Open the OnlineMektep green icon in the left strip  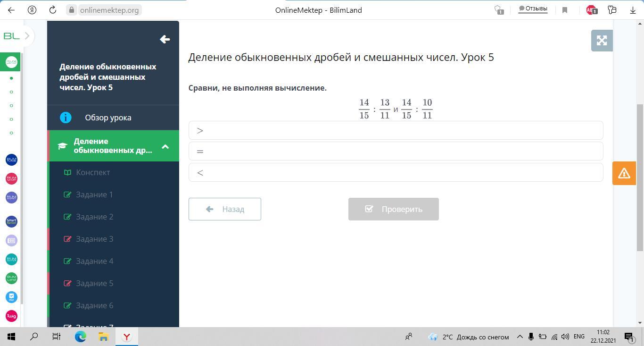[11, 62]
